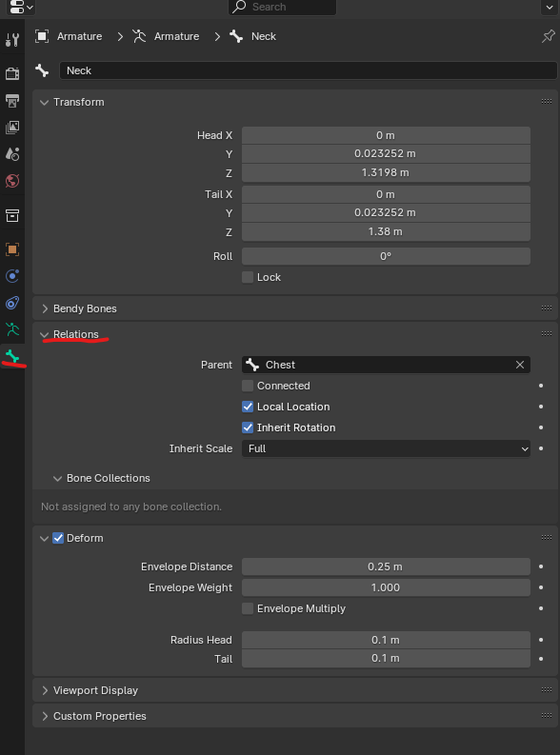
Task: Open the Object properties tab
Action: click(x=12, y=249)
